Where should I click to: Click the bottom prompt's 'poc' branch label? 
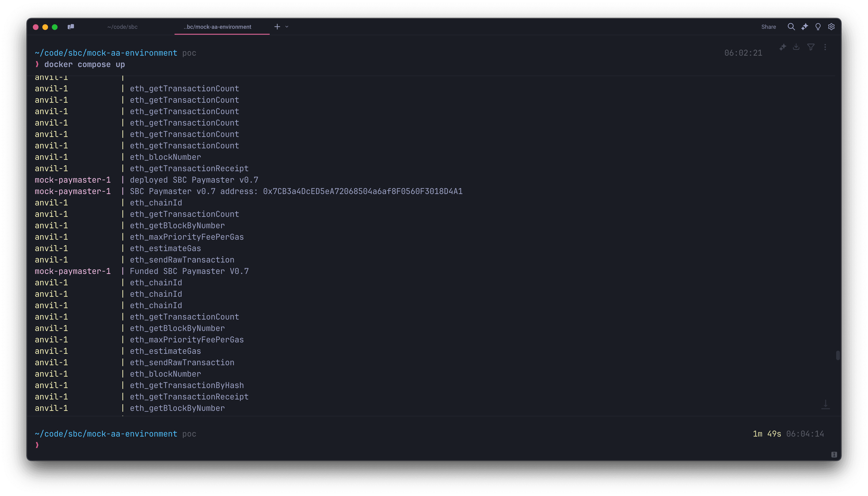point(189,434)
